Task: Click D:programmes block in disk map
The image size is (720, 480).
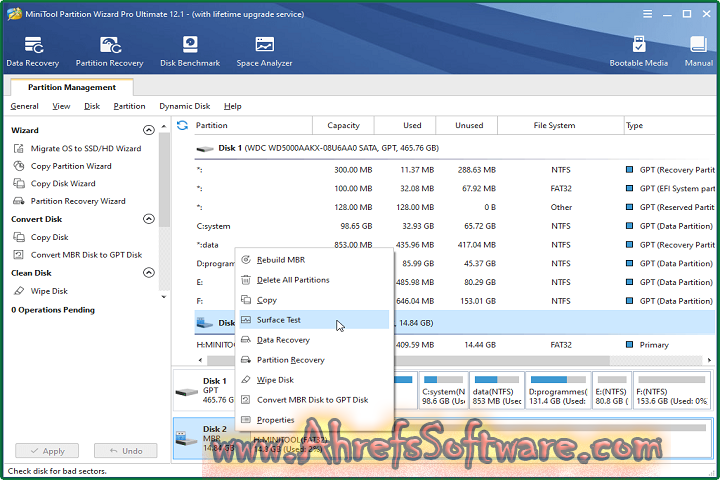Action: pos(558,391)
